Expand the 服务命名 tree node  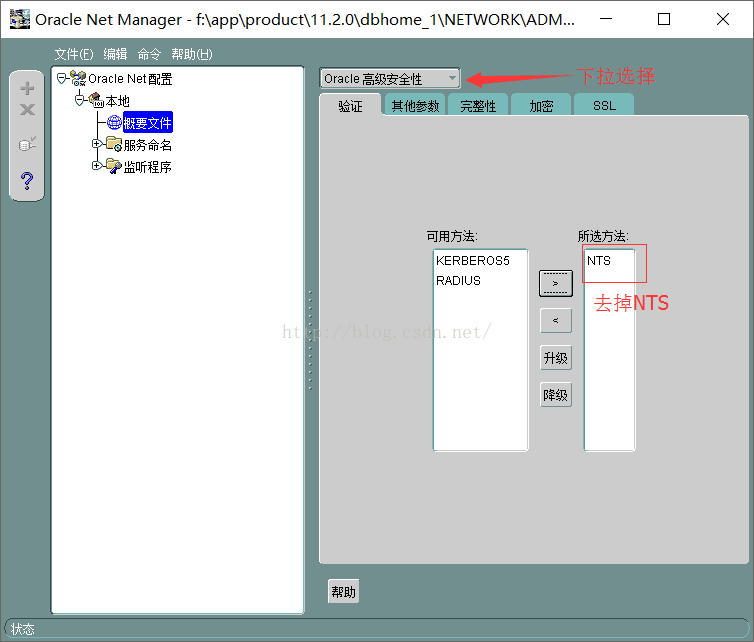[97, 144]
